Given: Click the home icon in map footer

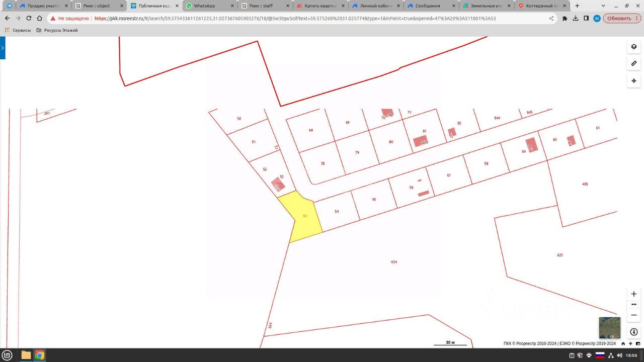Looking at the screenshot, I should point(623,344).
